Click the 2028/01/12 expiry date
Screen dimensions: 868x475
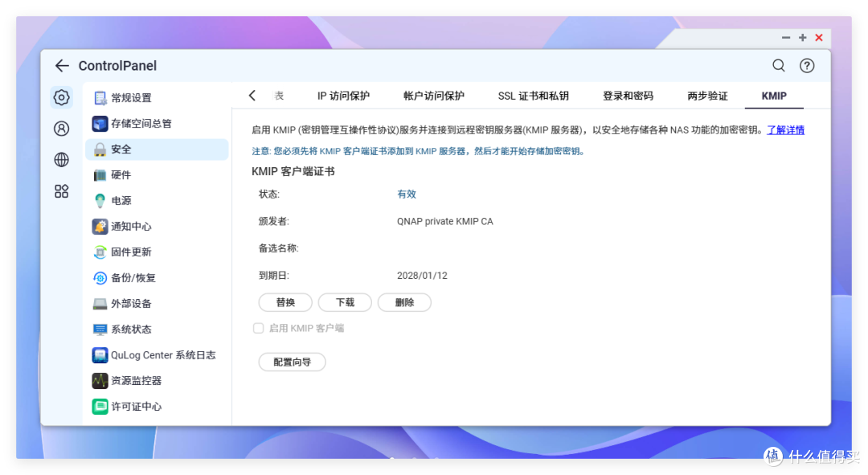pyautogui.click(x=423, y=276)
